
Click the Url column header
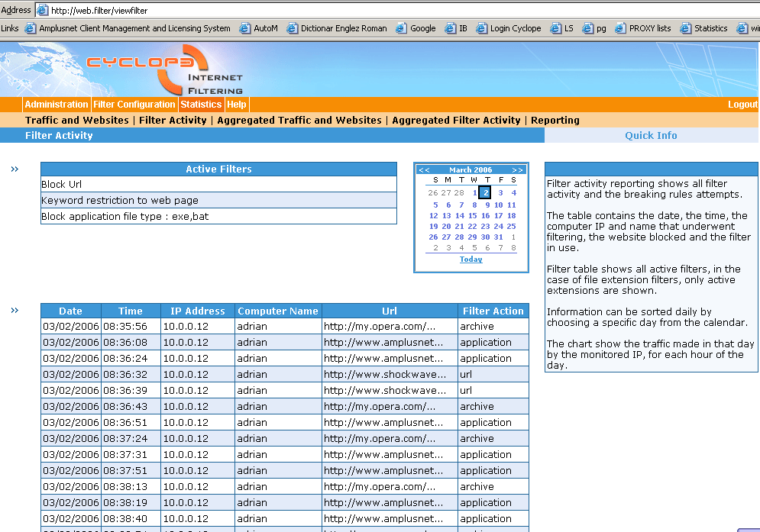click(390, 311)
